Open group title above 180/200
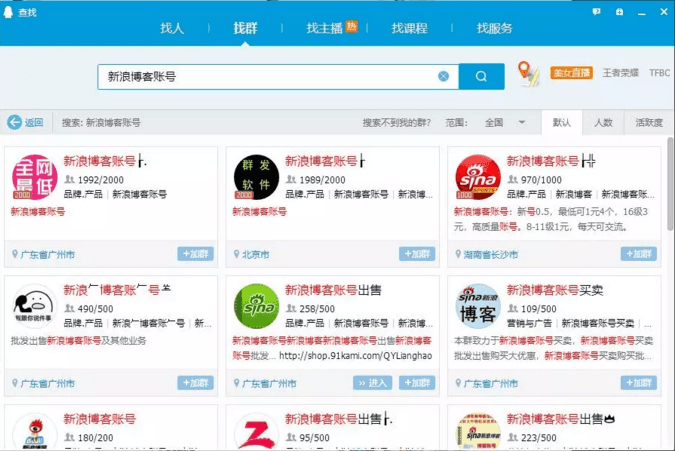 point(99,419)
